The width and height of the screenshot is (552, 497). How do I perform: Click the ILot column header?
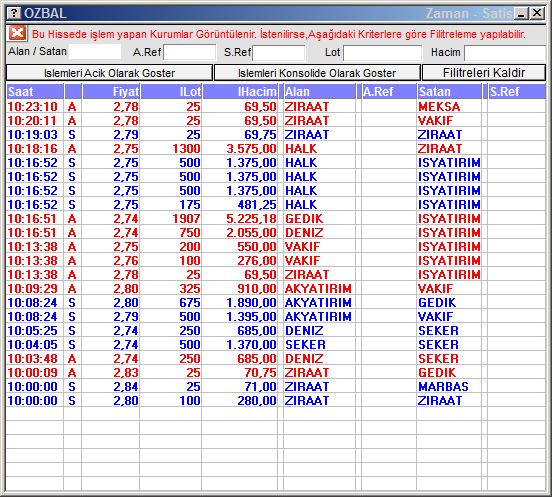pos(171,92)
